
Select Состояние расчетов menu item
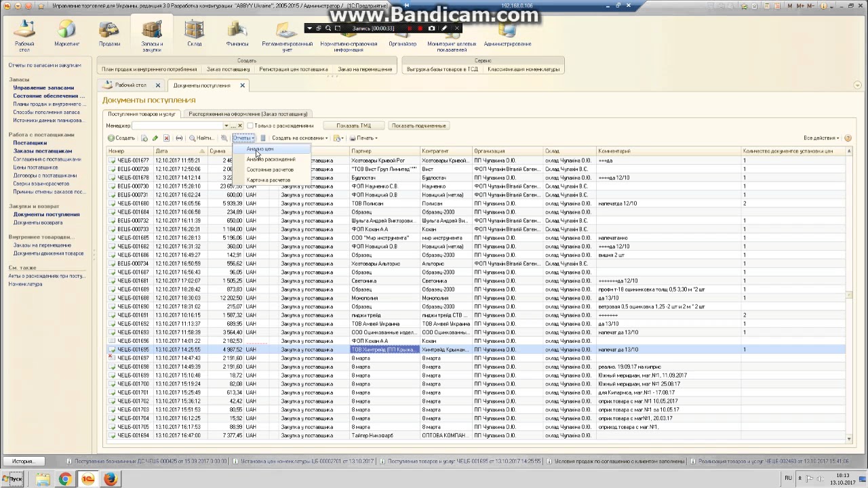tap(270, 169)
